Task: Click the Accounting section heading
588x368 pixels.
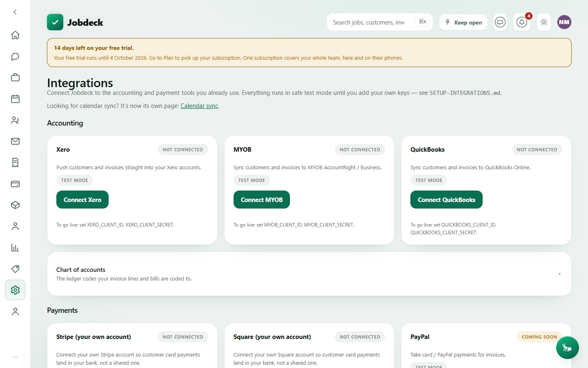Action: [x=65, y=123]
